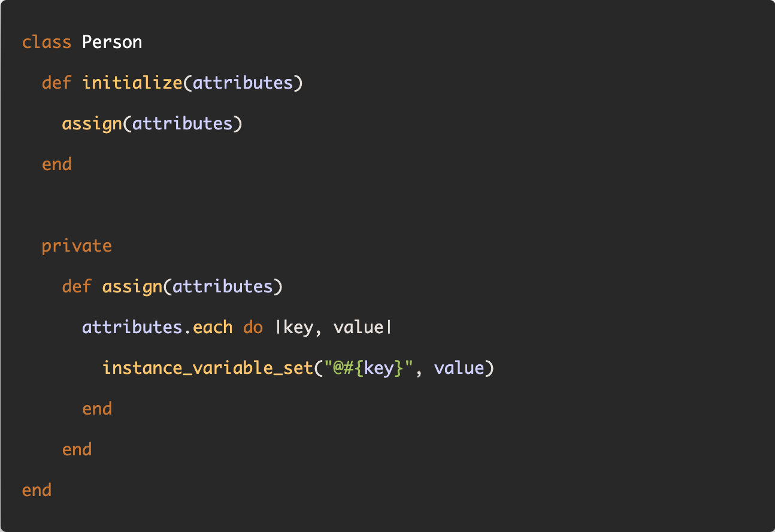Click the def keyword before assign

click(77, 286)
